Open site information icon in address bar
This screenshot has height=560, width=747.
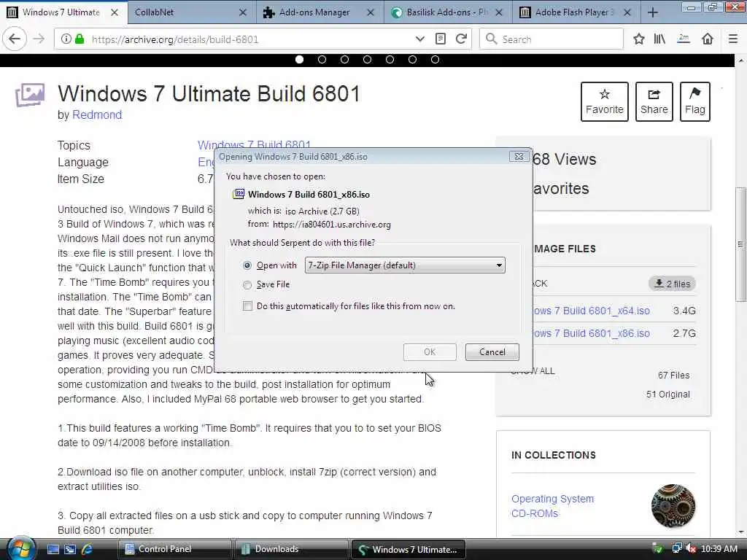click(66, 39)
